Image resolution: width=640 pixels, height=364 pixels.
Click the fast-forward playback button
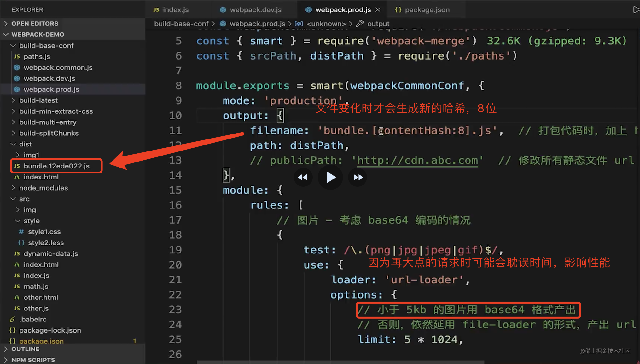(358, 177)
